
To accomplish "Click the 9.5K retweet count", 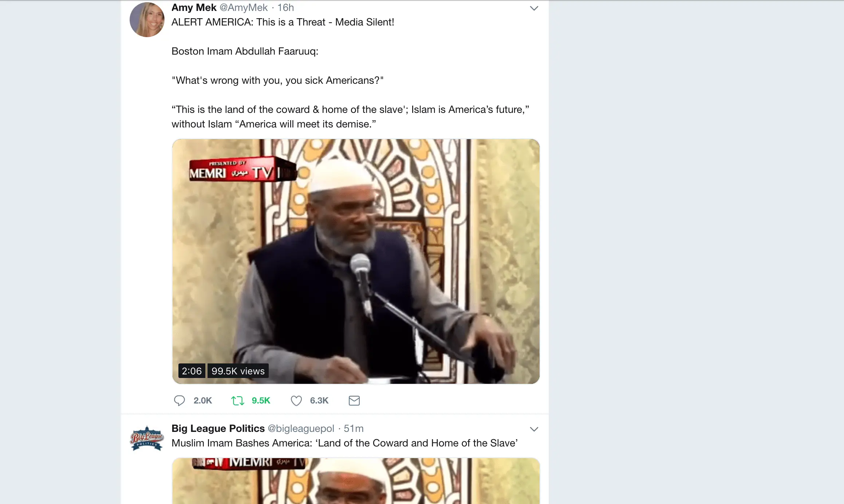I will click(x=261, y=401).
